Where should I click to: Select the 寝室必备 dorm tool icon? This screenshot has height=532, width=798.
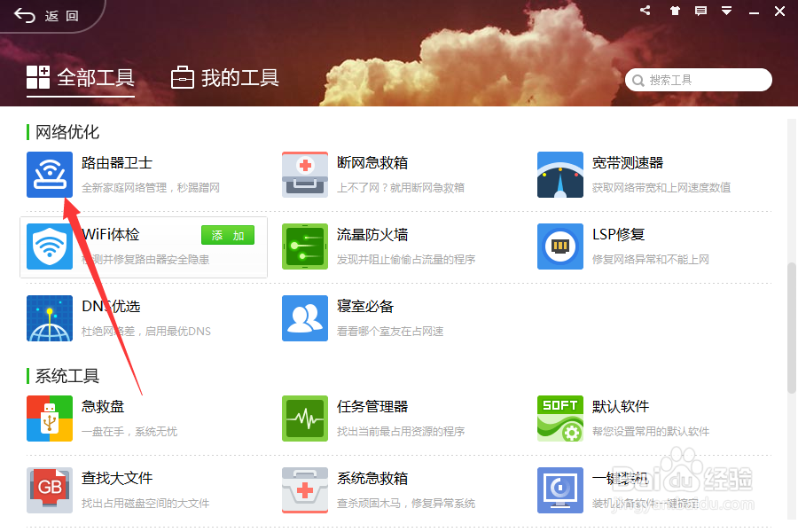tap(305, 318)
